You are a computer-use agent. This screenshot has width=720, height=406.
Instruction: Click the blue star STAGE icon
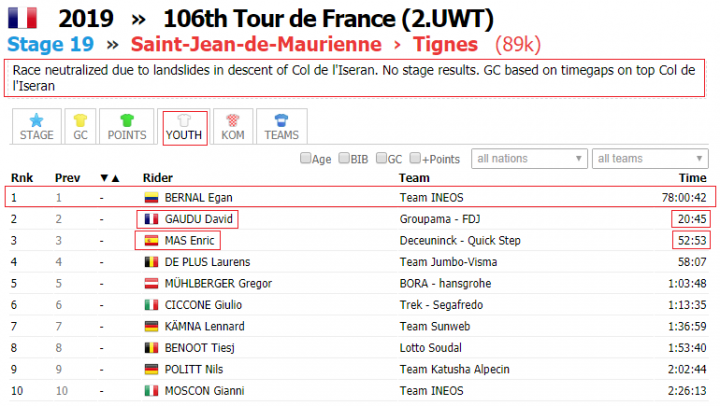point(36,120)
